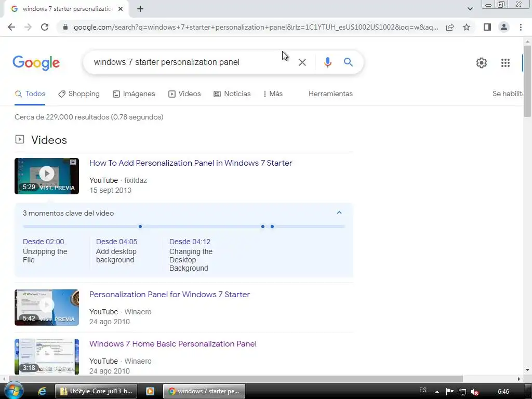Open Action Center flag icon
The width and height of the screenshot is (532, 399).
coord(449,392)
